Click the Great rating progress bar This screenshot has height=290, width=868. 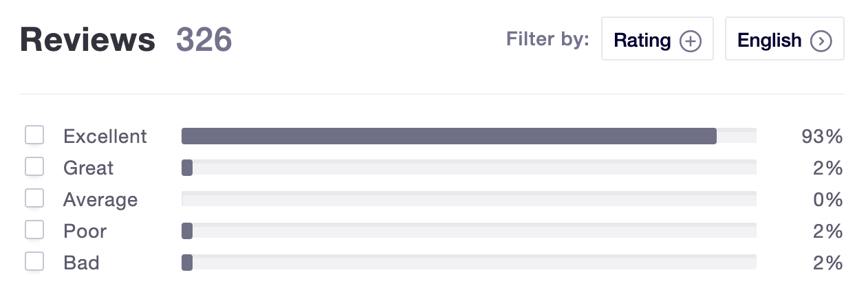(x=469, y=168)
